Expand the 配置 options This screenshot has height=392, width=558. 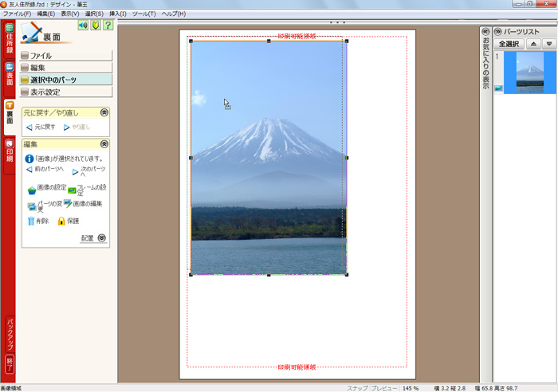(x=102, y=237)
